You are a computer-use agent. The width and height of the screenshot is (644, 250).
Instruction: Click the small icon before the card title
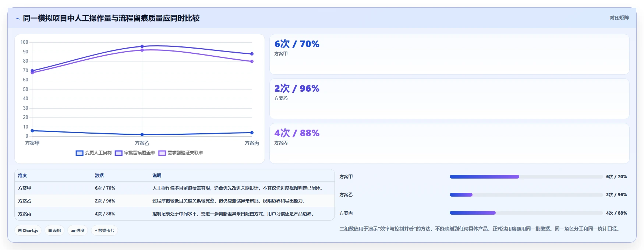point(17,18)
